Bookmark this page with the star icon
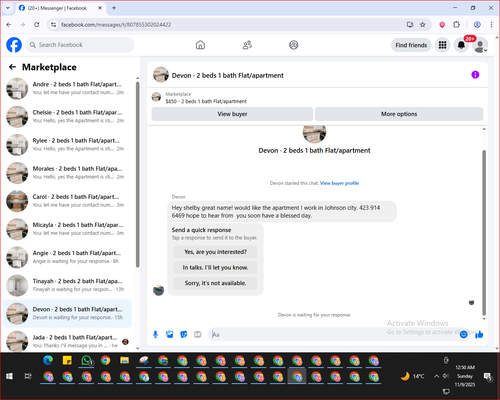500x400 pixels. coord(423,25)
